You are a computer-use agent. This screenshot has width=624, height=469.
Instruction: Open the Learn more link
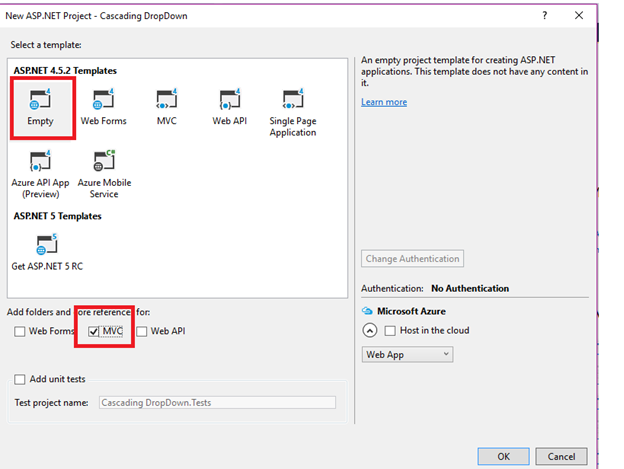point(384,102)
